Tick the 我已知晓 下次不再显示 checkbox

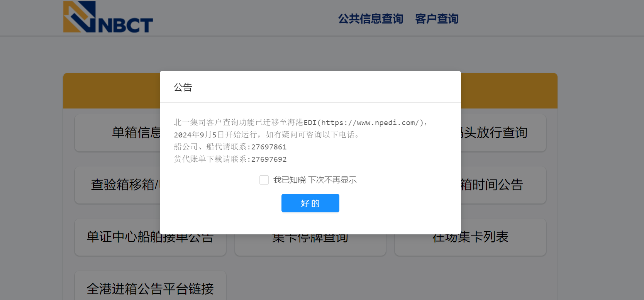[x=264, y=180]
